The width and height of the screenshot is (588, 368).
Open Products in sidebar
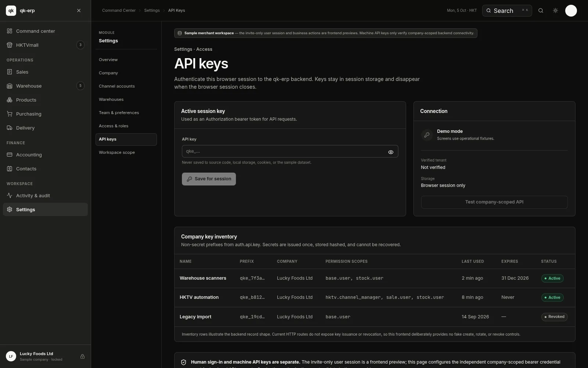[45, 100]
